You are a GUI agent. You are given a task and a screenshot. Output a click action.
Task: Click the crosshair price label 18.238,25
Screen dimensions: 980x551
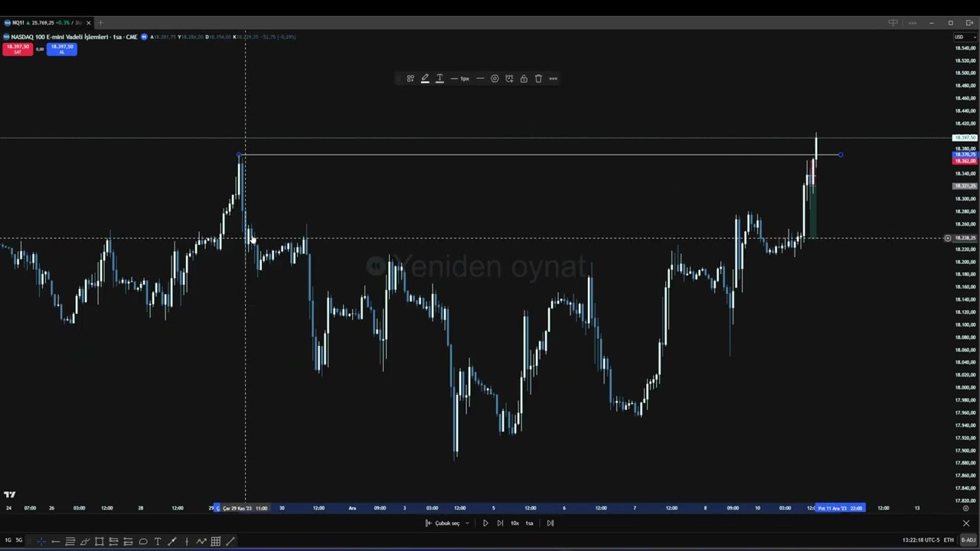click(965, 238)
